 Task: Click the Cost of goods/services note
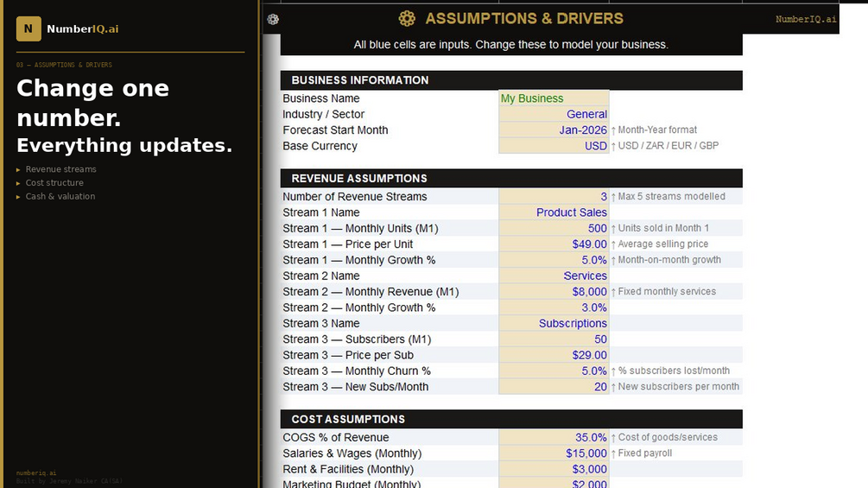pyautogui.click(x=664, y=438)
